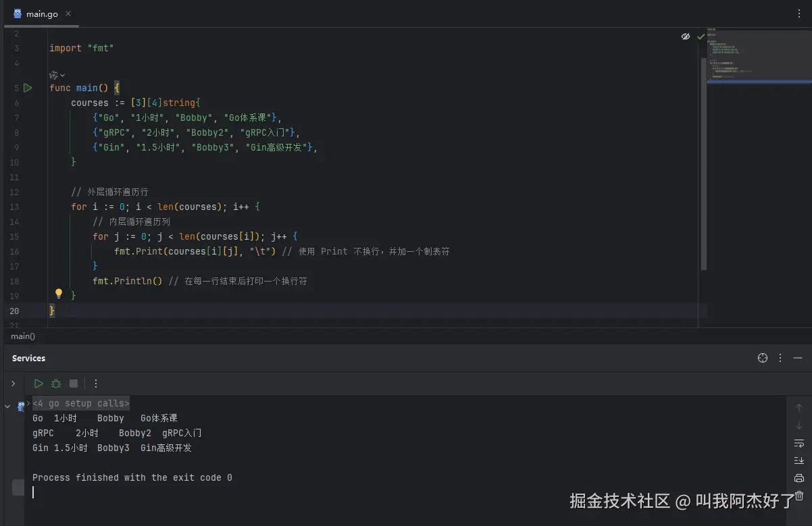Screen dimensions: 812x526
Task: Click folded '<4 go setup calls>' text
Action: pos(81,403)
